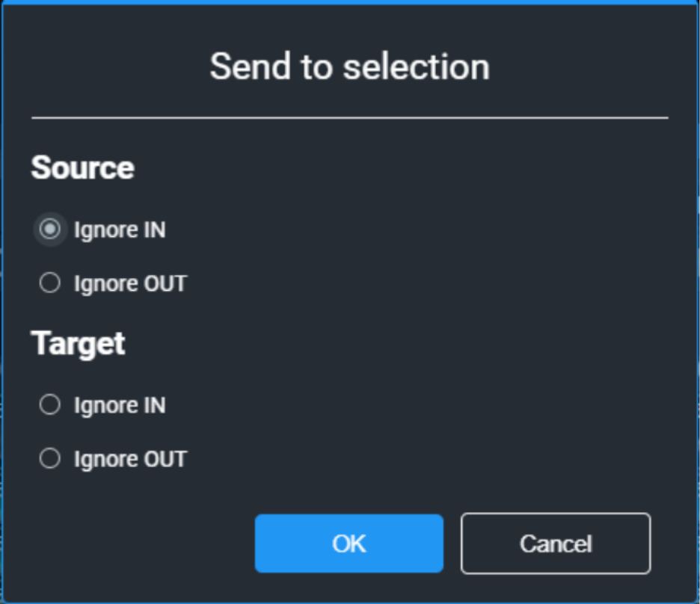The width and height of the screenshot is (700, 604).
Task: Click the divider line below the title
Action: point(350,118)
